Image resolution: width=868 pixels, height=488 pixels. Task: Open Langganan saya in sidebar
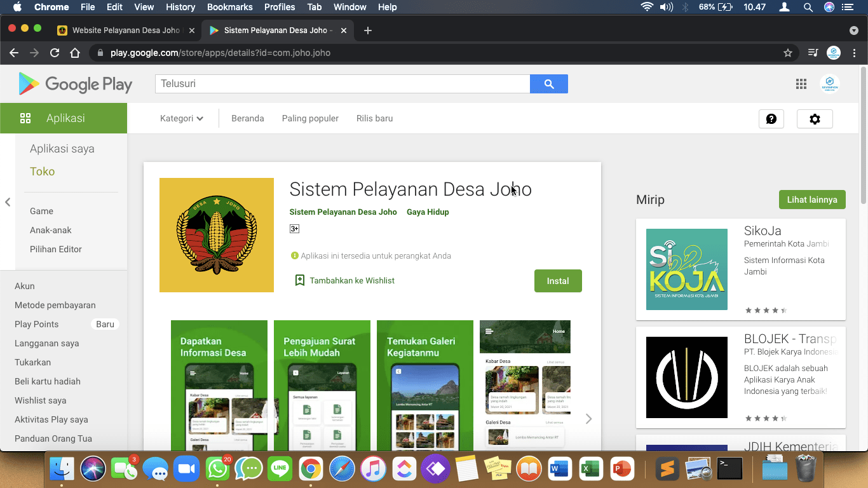(x=47, y=343)
